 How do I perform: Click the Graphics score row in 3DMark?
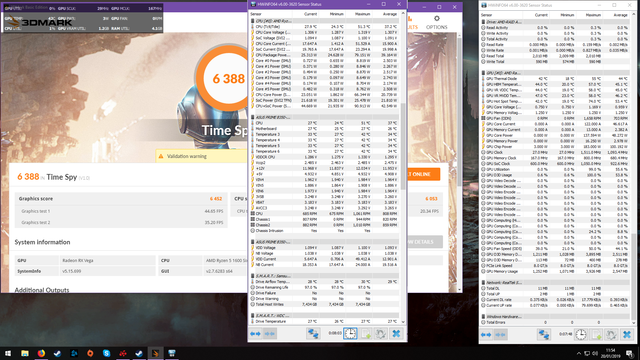pos(121,199)
